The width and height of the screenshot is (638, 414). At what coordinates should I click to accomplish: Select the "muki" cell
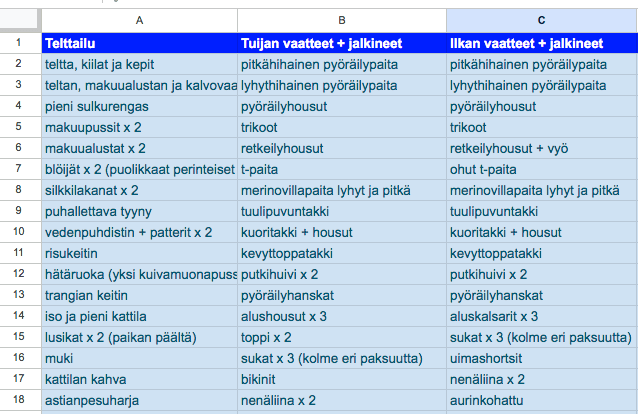click(139, 358)
